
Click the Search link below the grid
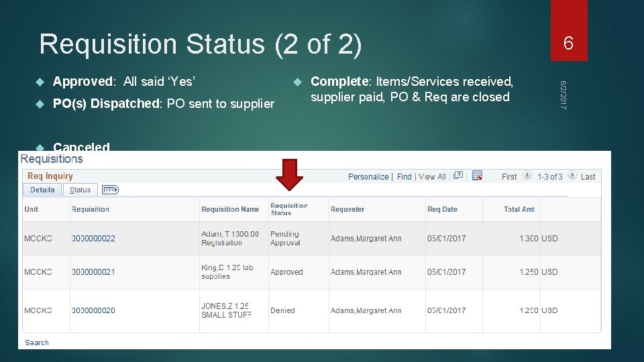(x=36, y=343)
